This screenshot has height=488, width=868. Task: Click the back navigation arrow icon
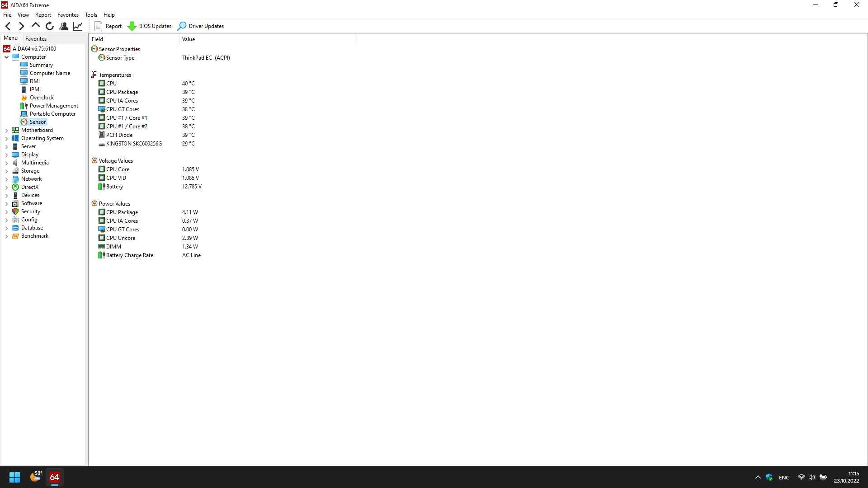[8, 26]
